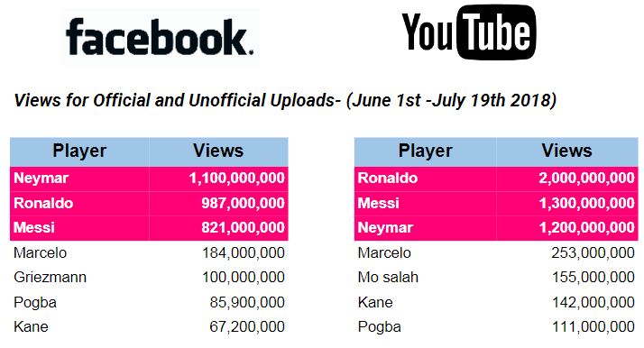Select Kane's 142,000,000 YouTube views
This screenshot has height=348, width=644.
click(593, 302)
